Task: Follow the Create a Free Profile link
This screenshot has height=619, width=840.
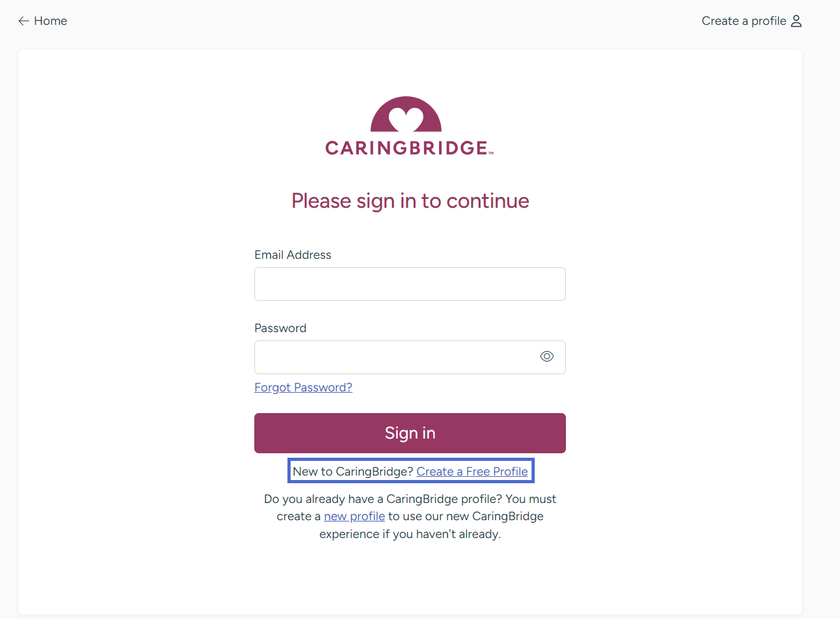Action: coord(472,471)
